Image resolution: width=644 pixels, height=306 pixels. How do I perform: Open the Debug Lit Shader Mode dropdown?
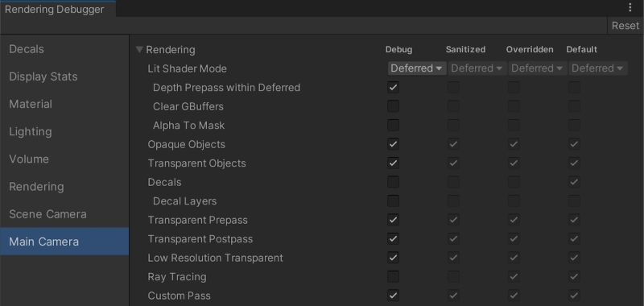417,68
